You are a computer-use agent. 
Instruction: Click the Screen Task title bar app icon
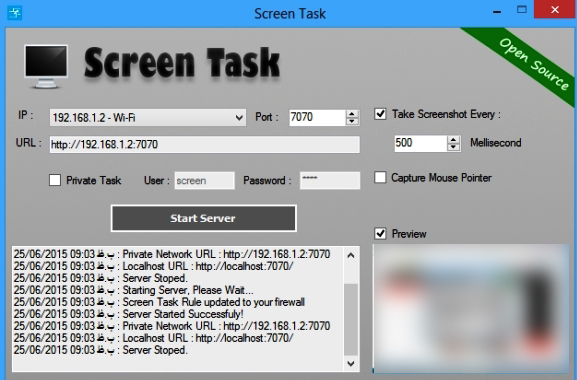15,13
